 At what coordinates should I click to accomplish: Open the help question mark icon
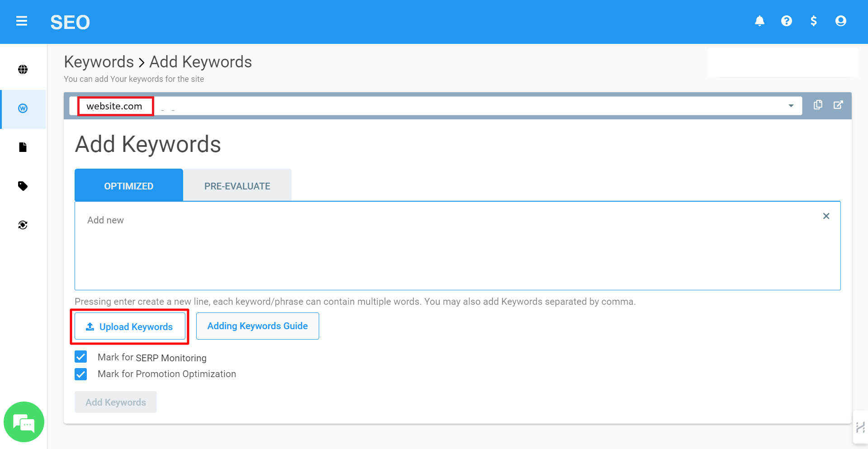click(x=787, y=21)
